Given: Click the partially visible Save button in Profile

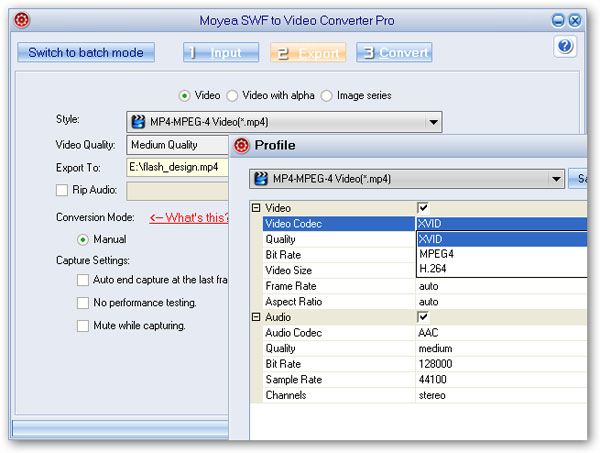Looking at the screenshot, I should tap(578, 179).
